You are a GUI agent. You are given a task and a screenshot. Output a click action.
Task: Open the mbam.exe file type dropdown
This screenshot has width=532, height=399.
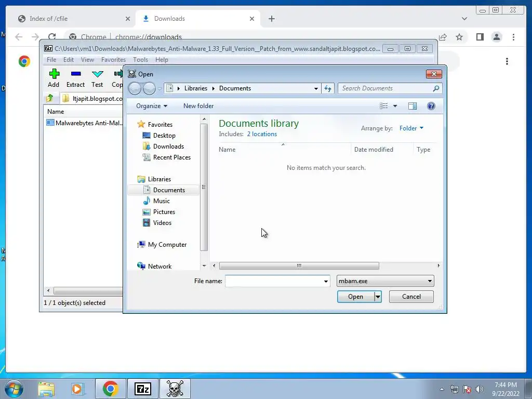(x=385, y=281)
